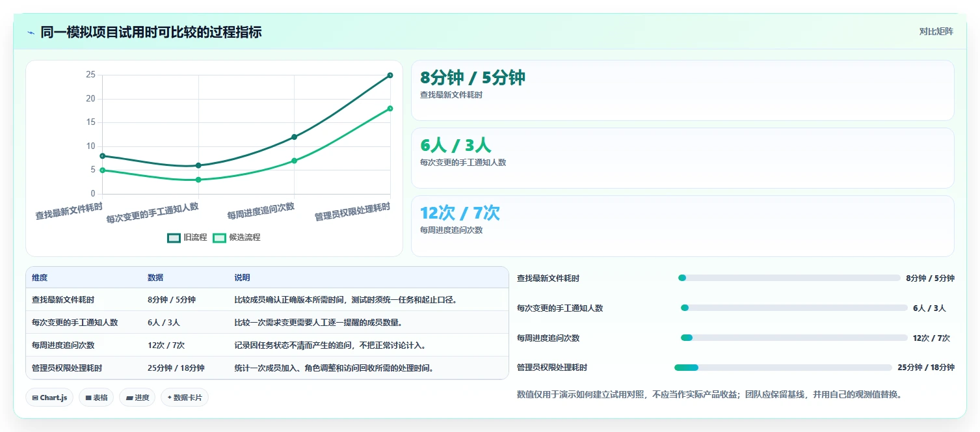Select the 候选流程 point for 每周进度追问次数

coord(295,161)
